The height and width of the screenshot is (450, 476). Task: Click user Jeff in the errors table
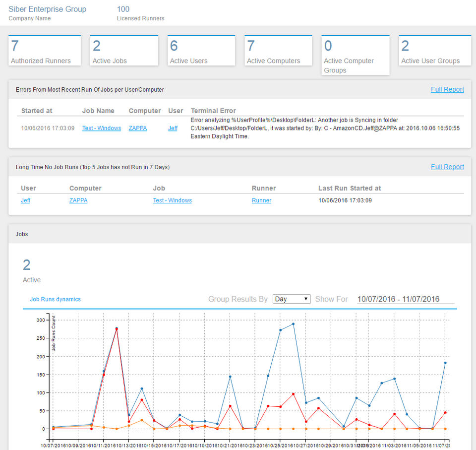173,128
